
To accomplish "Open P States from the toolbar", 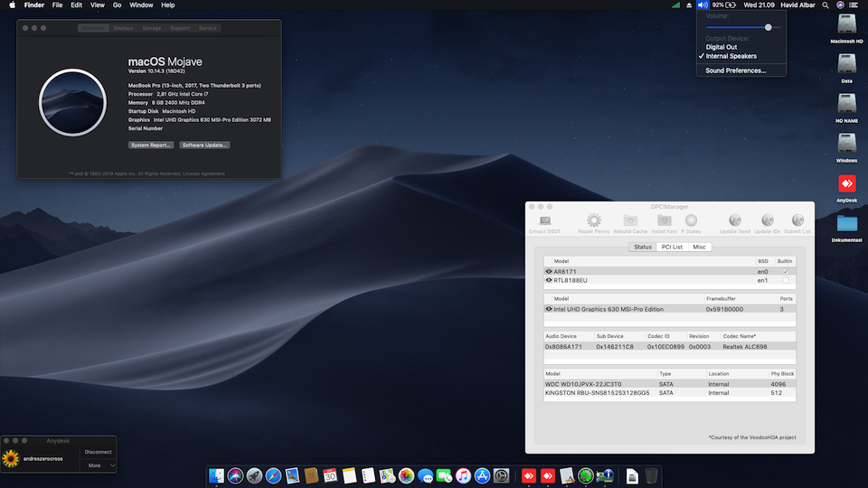I will click(692, 221).
